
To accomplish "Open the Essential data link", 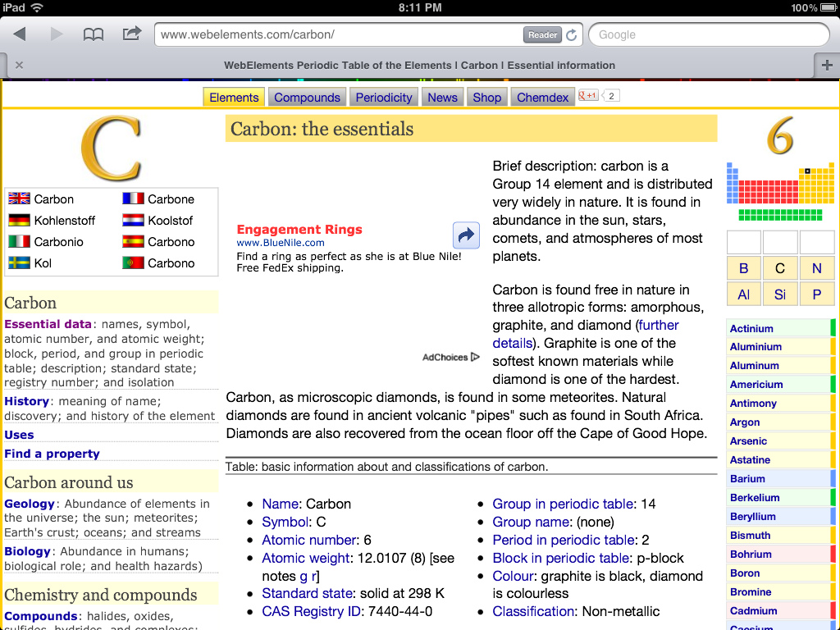I will pos(48,324).
